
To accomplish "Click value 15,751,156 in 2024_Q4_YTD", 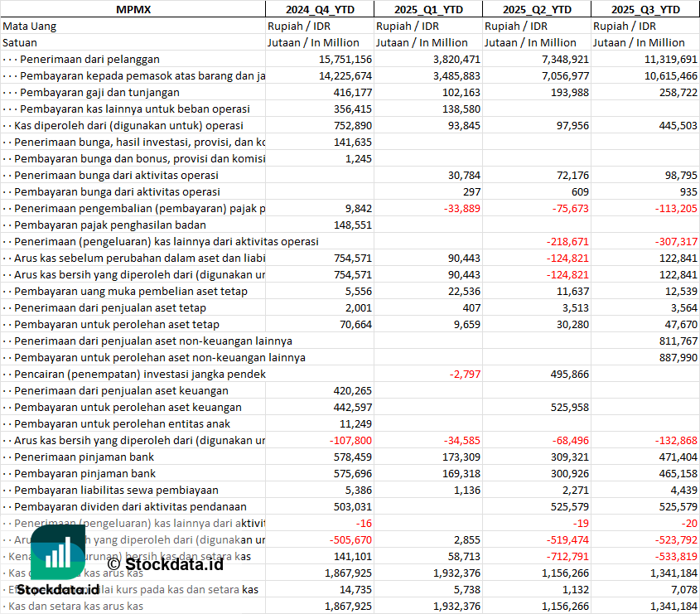I will click(345, 60).
